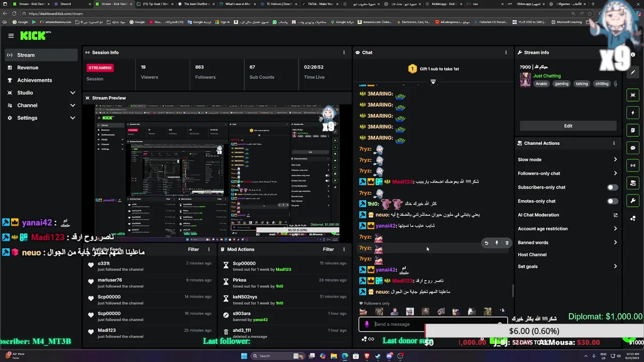This screenshot has height=362, width=644.
Task: Open Account age restriction chevron
Action: (x=615, y=229)
